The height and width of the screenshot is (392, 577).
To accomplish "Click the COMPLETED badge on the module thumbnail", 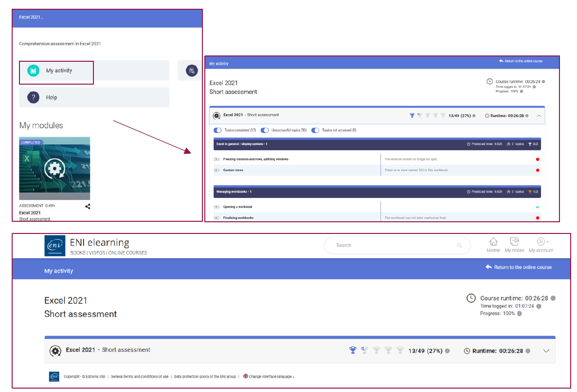I will [31, 143].
